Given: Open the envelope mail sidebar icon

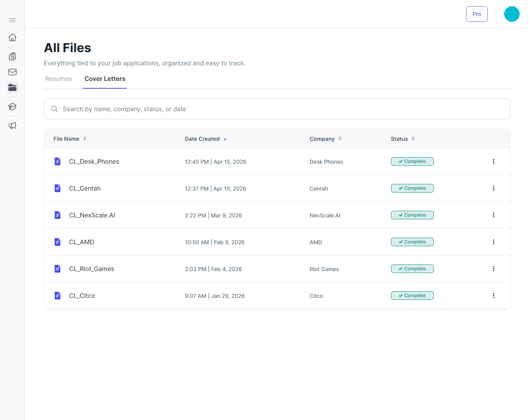Looking at the screenshot, I should tap(12, 72).
